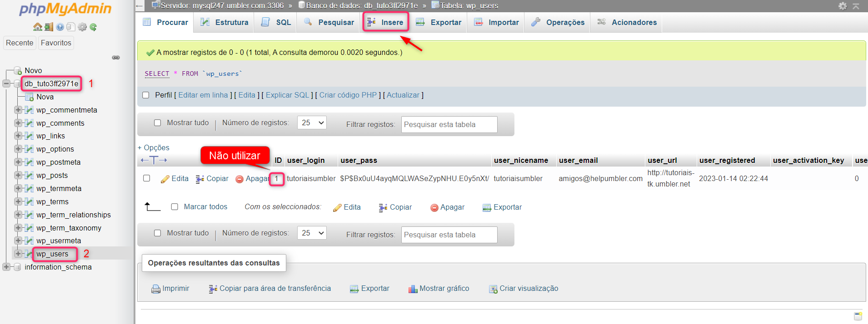Tick the Marcar todos checkbox
Screen dimensions: 868x324
click(175, 207)
